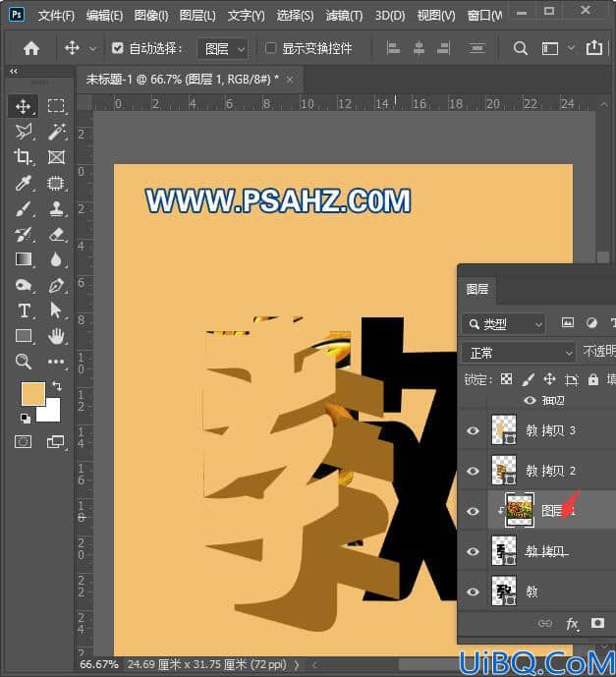This screenshot has width=616, height=677.
Task: Toggle the 自动选择 checkbox
Action: [118, 47]
